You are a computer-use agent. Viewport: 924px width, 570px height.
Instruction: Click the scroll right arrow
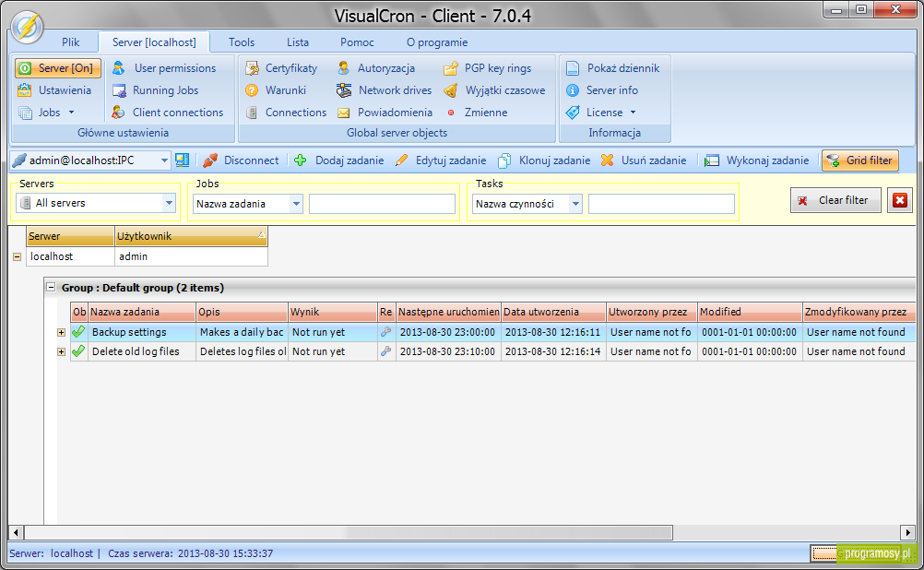[907, 533]
